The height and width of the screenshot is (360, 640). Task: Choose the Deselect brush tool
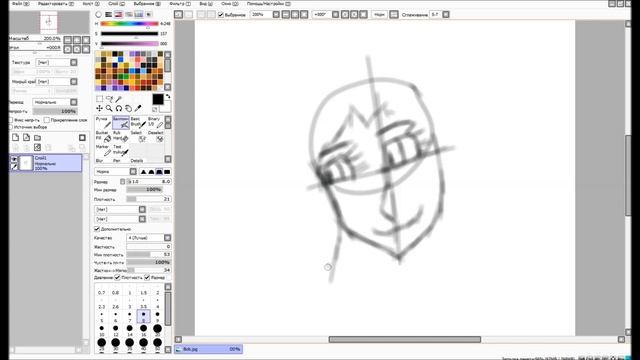point(155,136)
